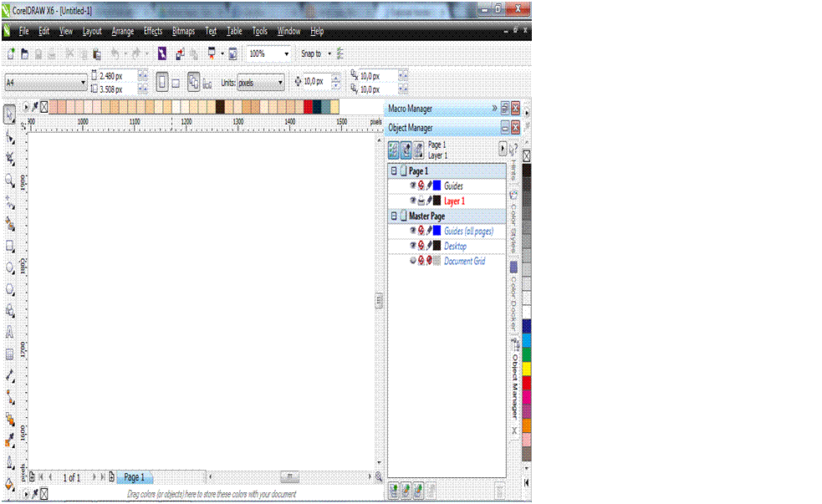The height and width of the screenshot is (504, 822).
Task: Select the Pick tool in the toolbox
Action: point(10,114)
